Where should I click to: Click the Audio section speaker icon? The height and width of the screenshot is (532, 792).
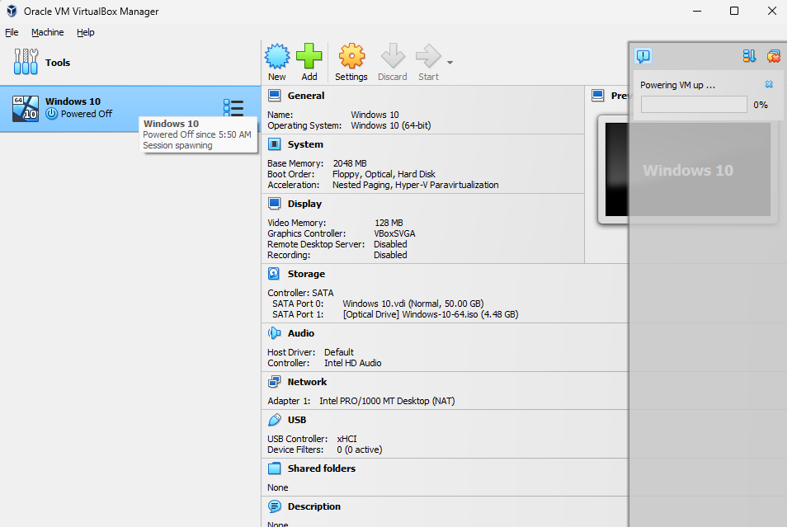coord(274,333)
